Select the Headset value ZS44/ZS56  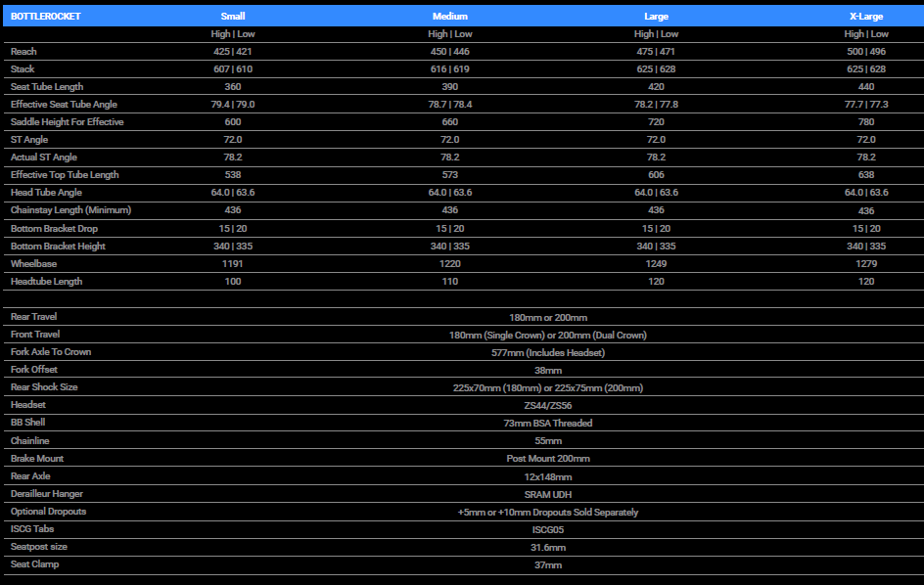pyautogui.click(x=547, y=405)
